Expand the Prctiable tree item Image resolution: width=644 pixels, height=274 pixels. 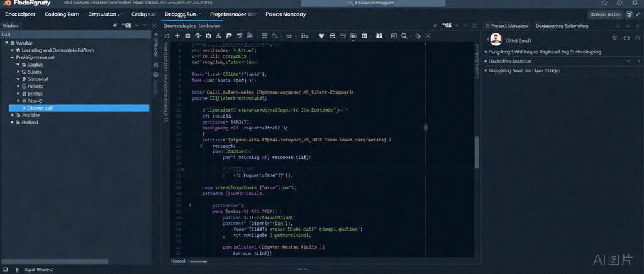click(x=13, y=115)
